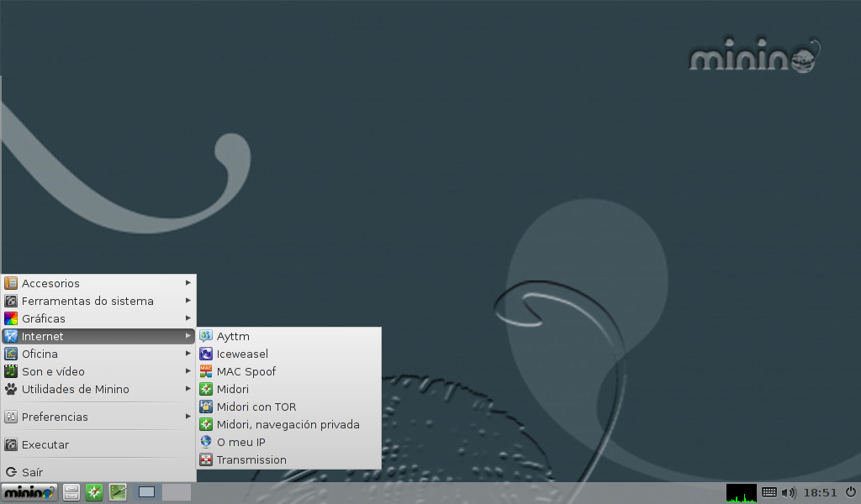Open Midori con TOR
This screenshot has width=861, height=504.
pos(289,407)
